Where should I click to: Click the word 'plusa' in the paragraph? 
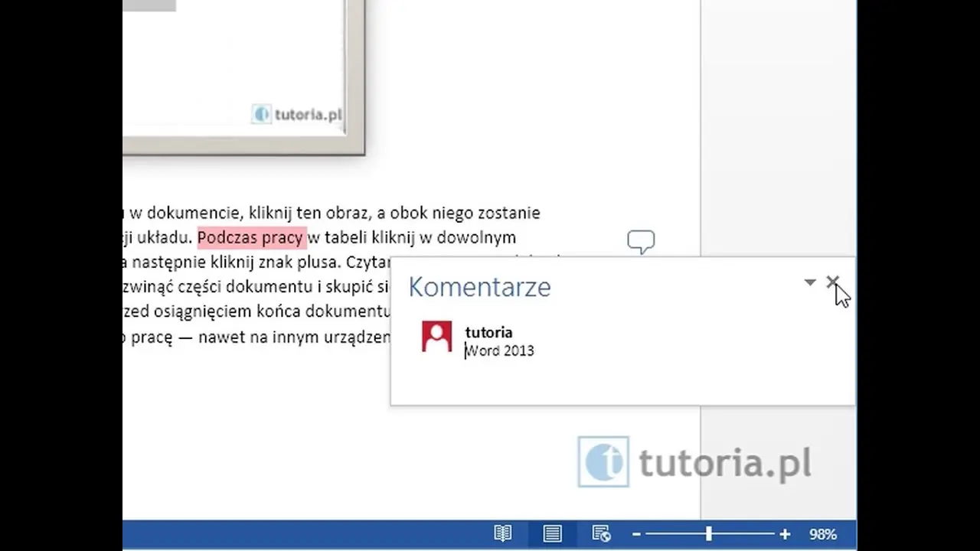tap(318, 262)
